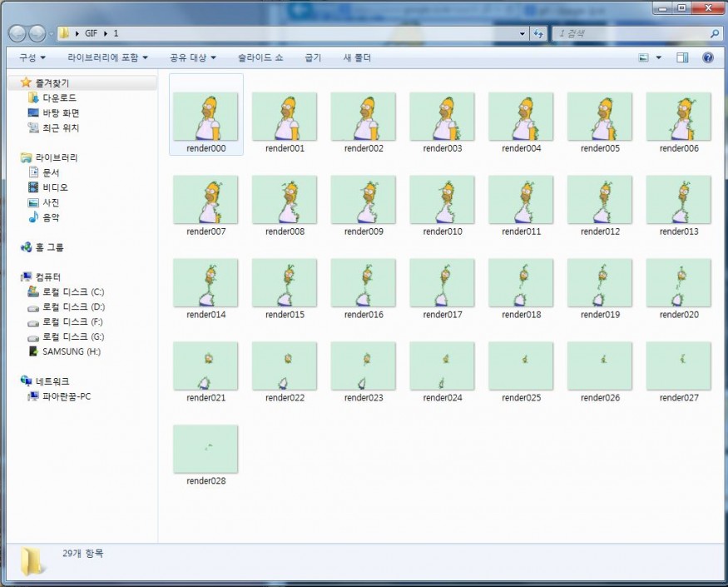Image resolution: width=728 pixels, height=587 pixels.
Task: Click the render003 file name
Action: coord(443,148)
